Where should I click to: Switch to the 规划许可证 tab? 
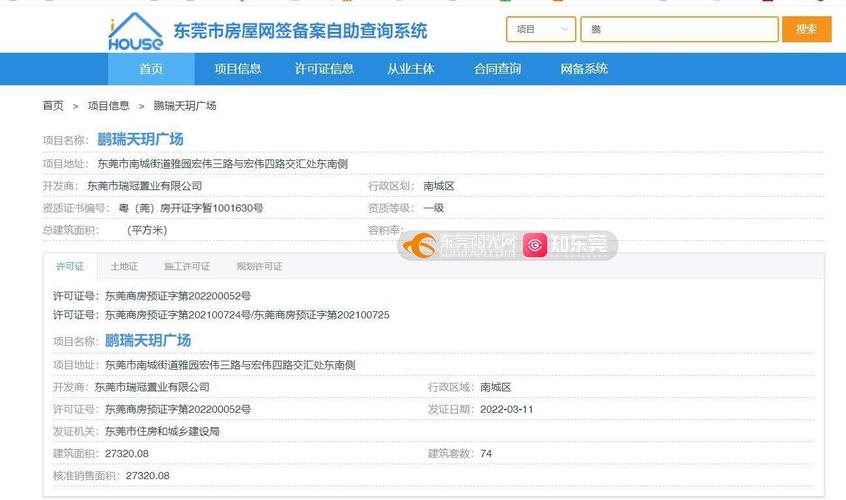coord(260,266)
